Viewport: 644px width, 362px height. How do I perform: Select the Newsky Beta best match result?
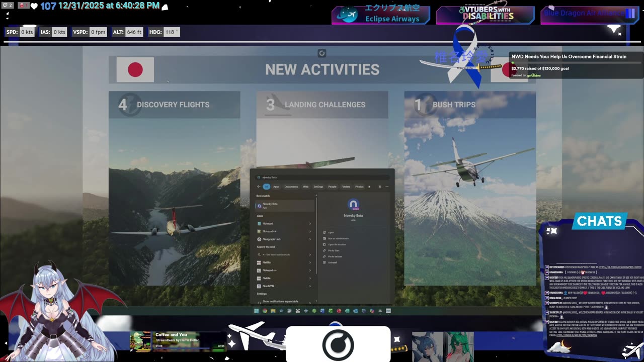pos(285,206)
